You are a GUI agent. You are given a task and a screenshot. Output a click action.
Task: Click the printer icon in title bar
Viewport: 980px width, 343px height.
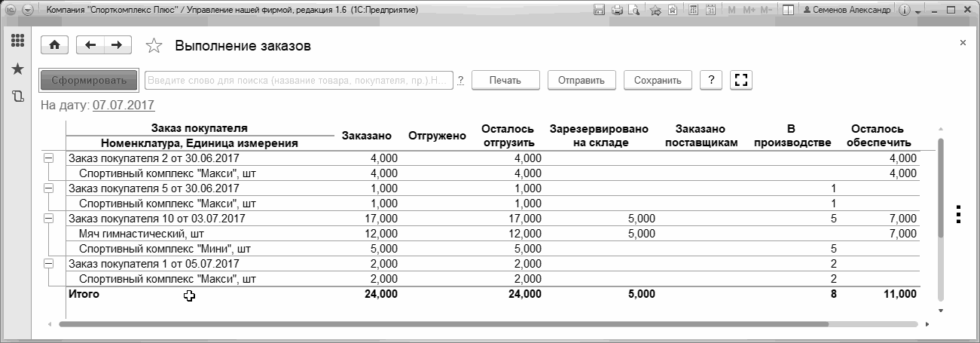(x=617, y=11)
